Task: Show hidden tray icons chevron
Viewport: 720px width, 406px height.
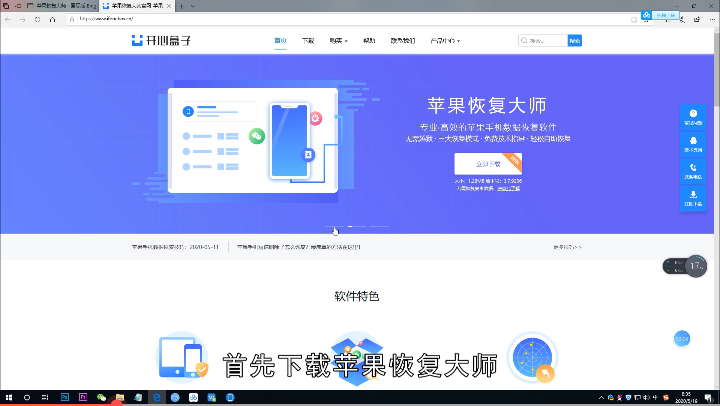Action: click(x=601, y=397)
